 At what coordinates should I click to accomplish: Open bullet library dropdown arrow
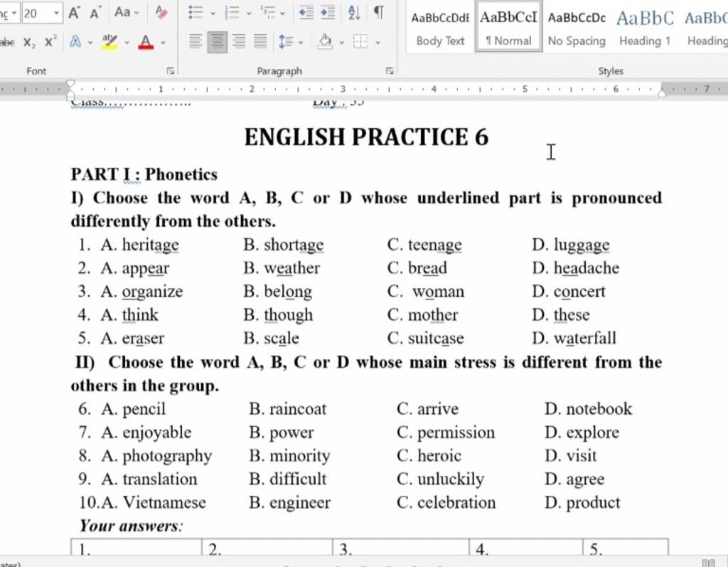click(213, 13)
